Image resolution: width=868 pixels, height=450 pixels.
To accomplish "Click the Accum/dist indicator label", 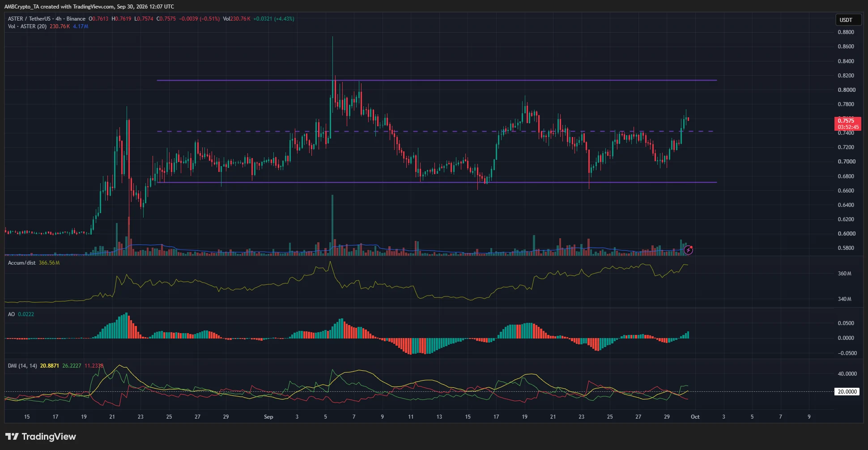I will coord(21,263).
